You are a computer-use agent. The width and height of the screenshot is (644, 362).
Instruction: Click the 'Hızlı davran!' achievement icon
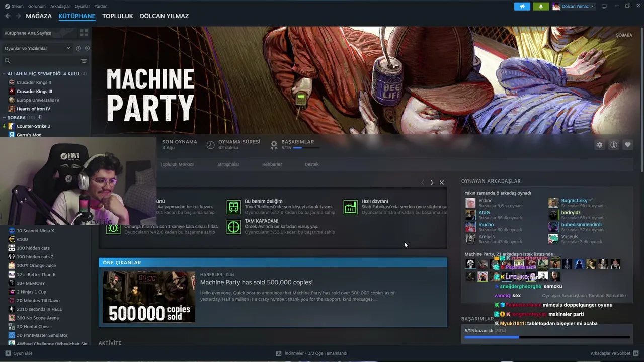[x=350, y=207]
